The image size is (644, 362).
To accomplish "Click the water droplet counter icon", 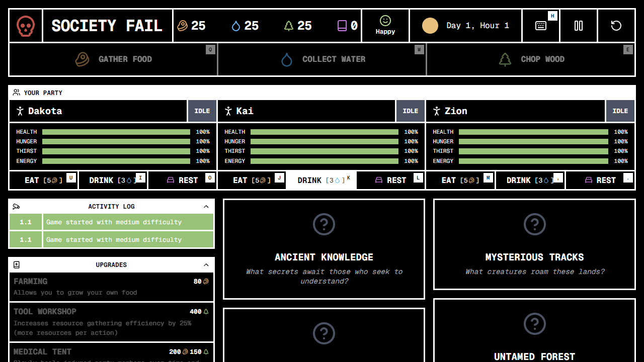I will coord(236,26).
